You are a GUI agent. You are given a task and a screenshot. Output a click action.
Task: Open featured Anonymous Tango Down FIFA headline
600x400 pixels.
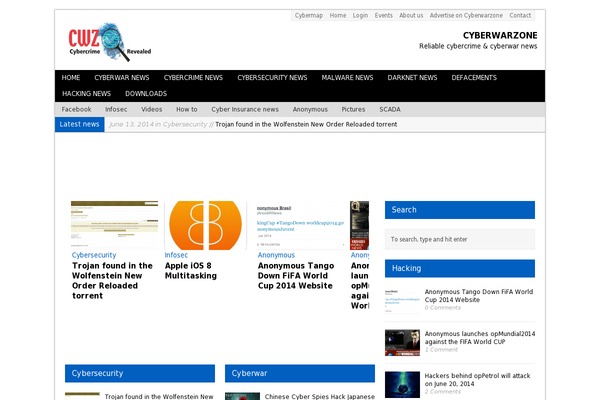pos(296,276)
